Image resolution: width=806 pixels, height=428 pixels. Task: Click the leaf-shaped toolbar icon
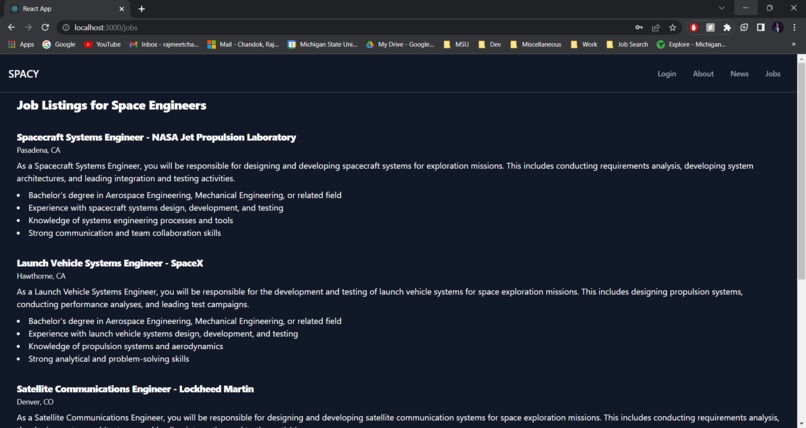[744, 28]
